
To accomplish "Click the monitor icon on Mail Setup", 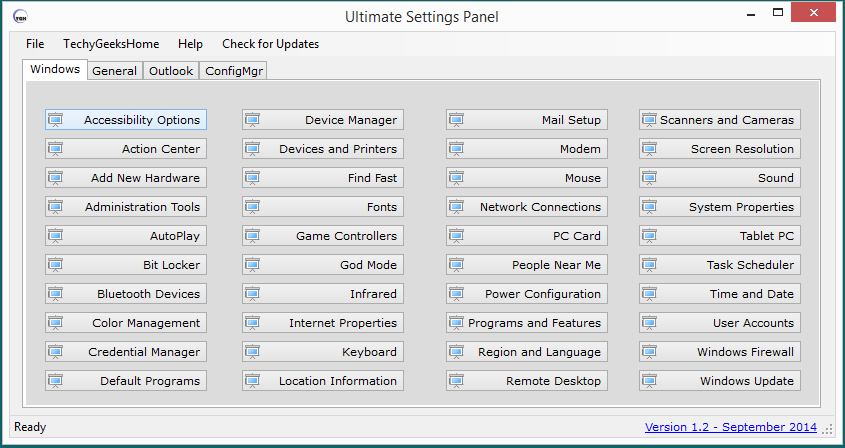I will 457,120.
